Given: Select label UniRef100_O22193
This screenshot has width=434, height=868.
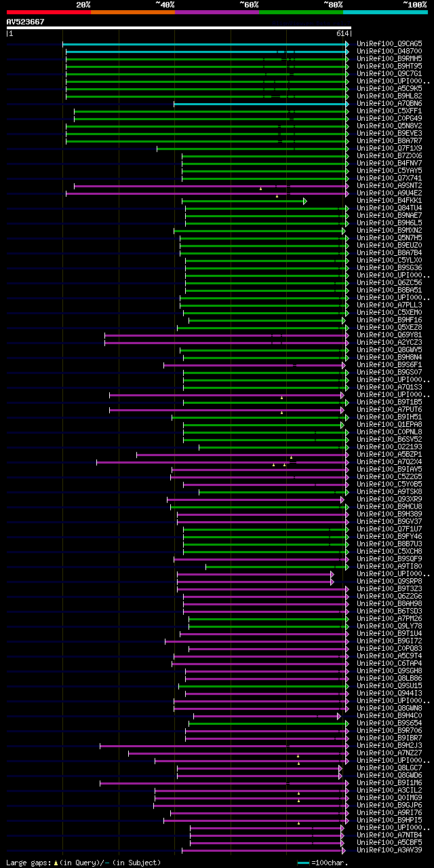Looking at the screenshot, I should click(x=389, y=447).
